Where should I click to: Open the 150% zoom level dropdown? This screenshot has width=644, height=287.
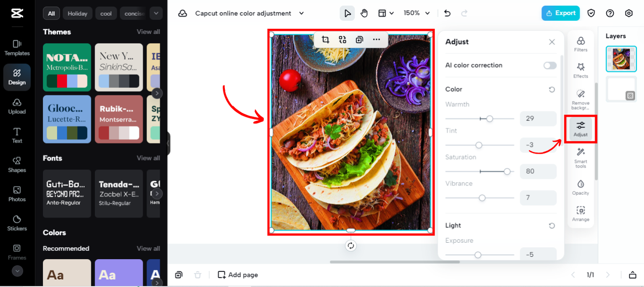coord(417,13)
